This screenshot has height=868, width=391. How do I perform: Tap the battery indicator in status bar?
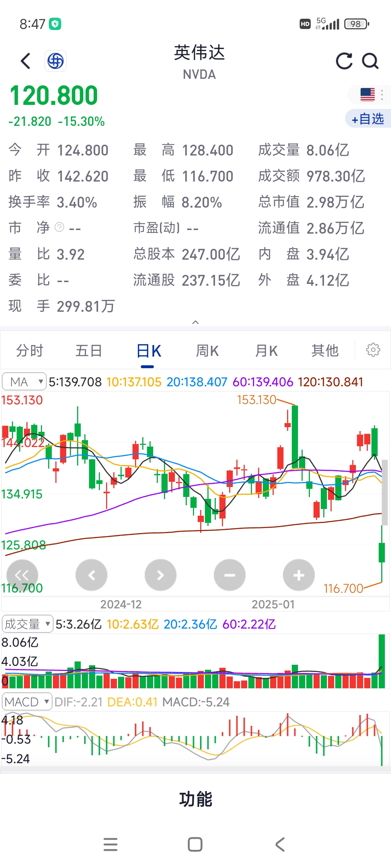point(357,24)
